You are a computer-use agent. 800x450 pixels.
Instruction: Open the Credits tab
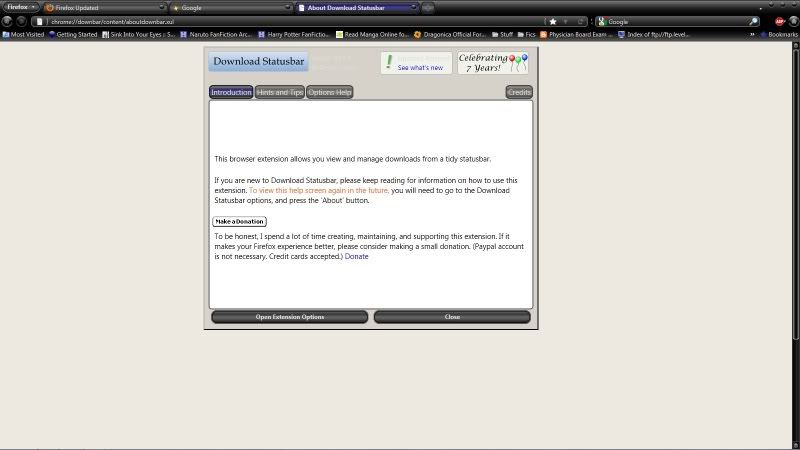coord(519,92)
